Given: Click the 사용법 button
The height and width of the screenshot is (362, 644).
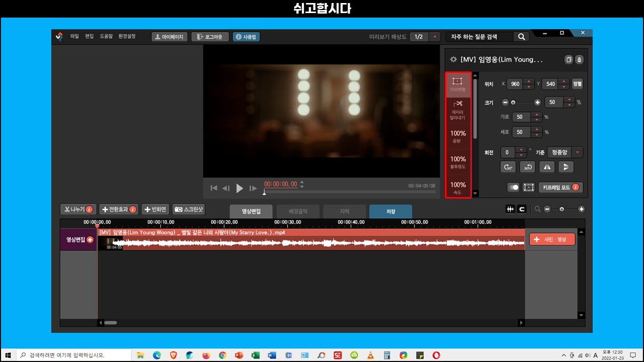Looking at the screenshot, I should [246, 37].
